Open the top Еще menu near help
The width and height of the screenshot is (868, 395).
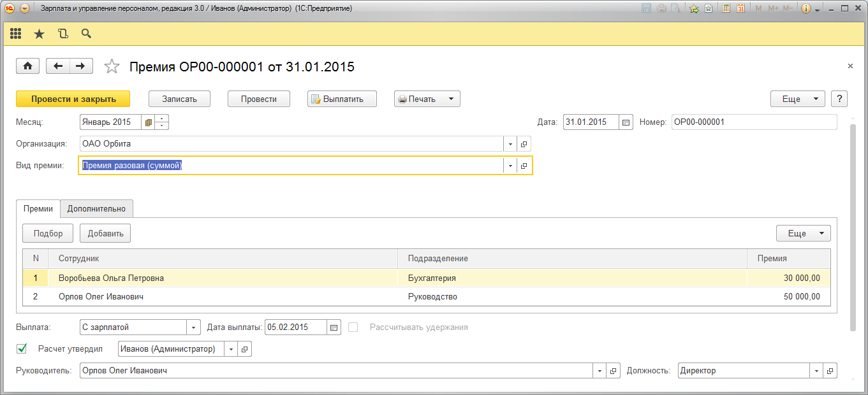798,99
